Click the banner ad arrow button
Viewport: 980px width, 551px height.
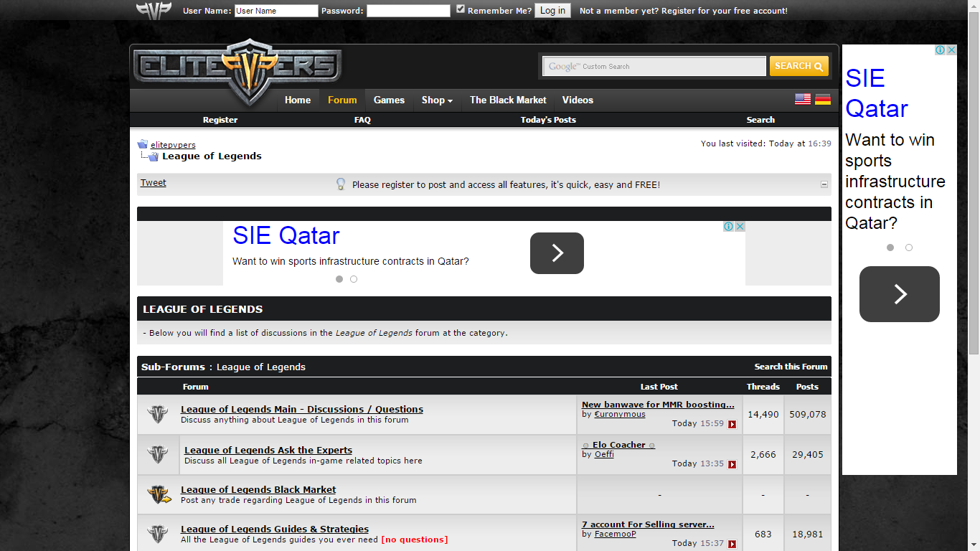[x=557, y=253]
